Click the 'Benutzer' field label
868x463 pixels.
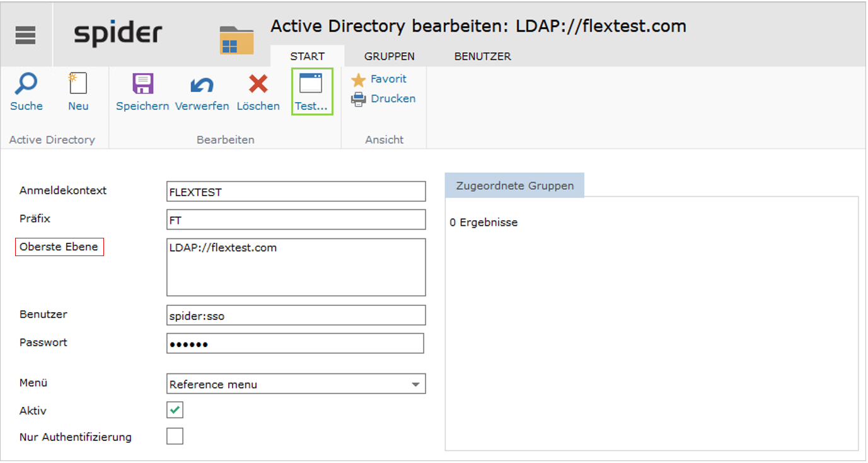coord(43,314)
